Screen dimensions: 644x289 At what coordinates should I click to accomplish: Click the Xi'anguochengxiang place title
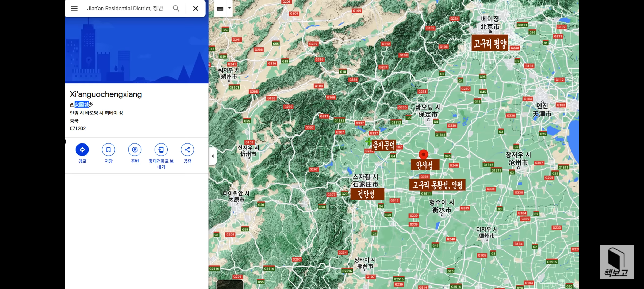(106, 94)
